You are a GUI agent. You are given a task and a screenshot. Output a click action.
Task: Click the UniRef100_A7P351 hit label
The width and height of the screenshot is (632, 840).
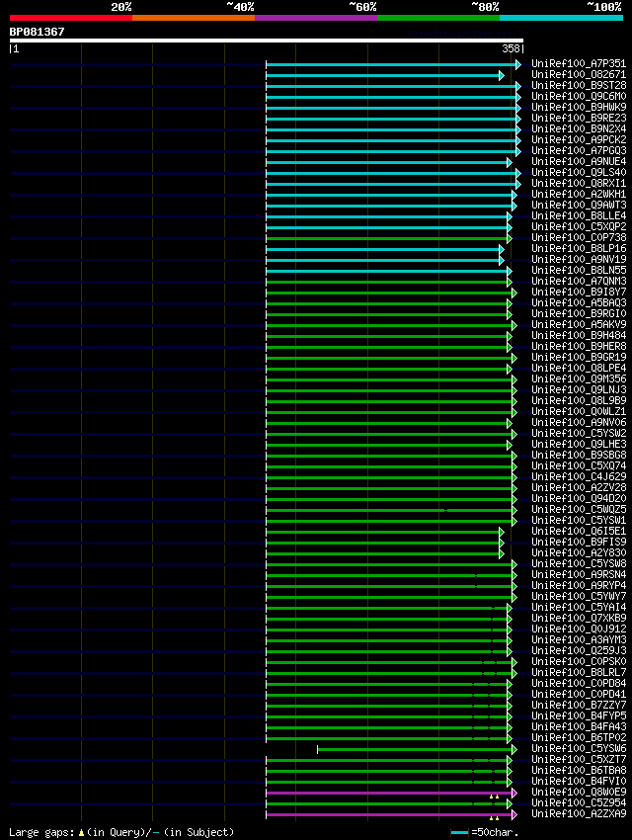click(579, 64)
